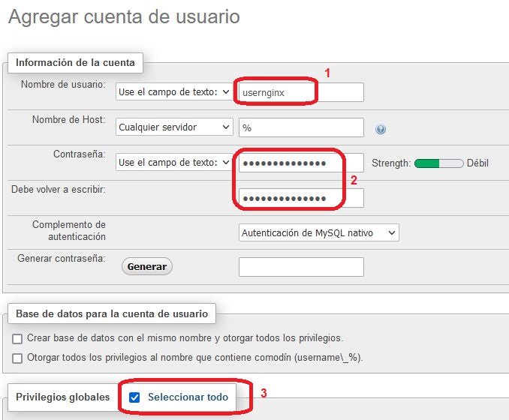Enable Crear base de datos con mismo nombre checkbox
The width and height of the screenshot is (509, 420).
coord(17,338)
